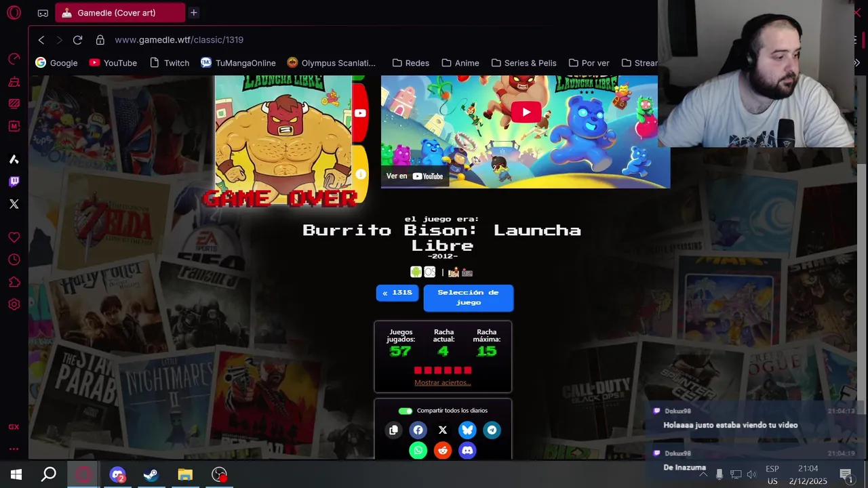The image size is (868, 488).
Task: Open GX Control speedometer icon in sidebar
Action: click(x=14, y=60)
